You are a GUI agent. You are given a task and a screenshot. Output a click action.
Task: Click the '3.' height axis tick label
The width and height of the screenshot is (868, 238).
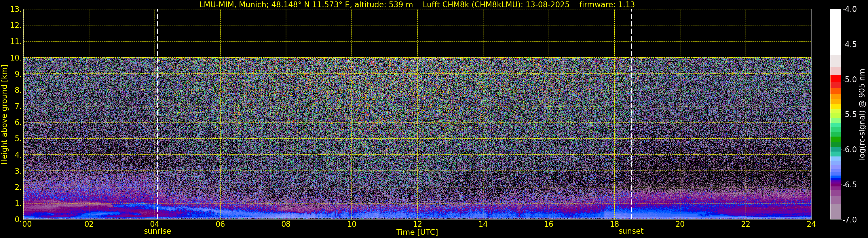(x=18, y=171)
